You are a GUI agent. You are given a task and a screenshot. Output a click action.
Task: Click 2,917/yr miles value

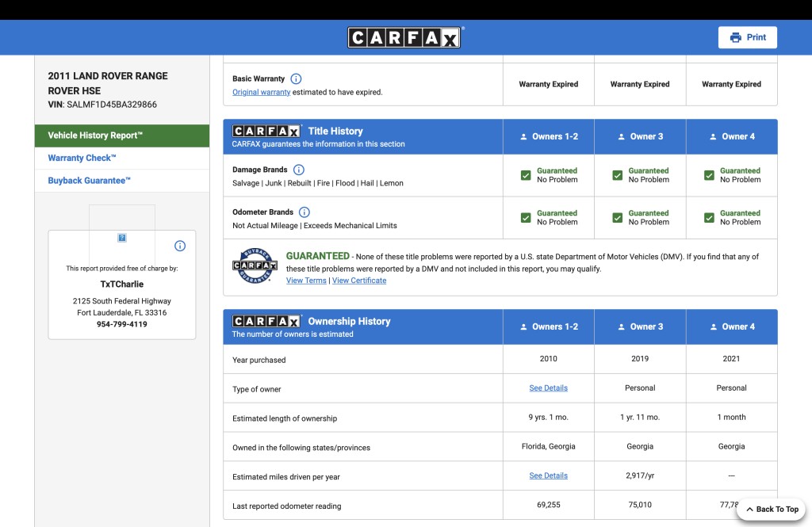coord(640,475)
